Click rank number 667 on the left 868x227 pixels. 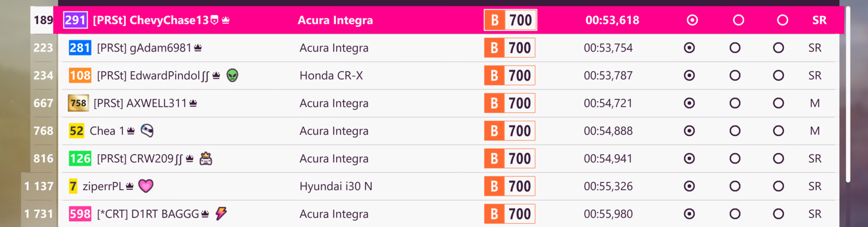(x=43, y=103)
